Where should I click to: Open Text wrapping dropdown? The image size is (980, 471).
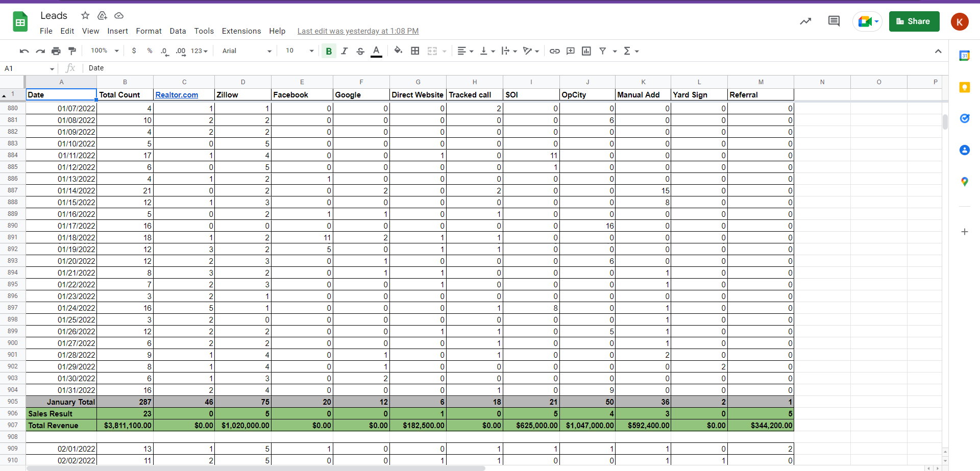click(509, 51)
